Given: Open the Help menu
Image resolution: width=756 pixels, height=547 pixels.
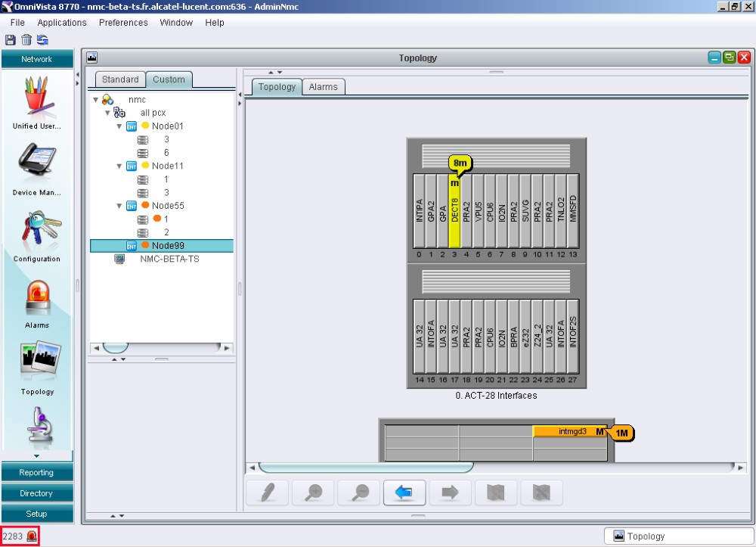Looking at the screenshot, I should pos(215,23).
